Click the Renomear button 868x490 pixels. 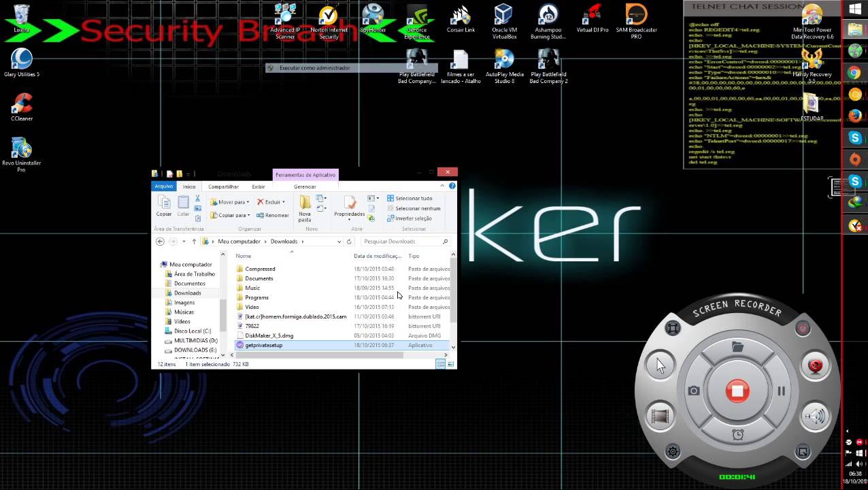point(273,215)
